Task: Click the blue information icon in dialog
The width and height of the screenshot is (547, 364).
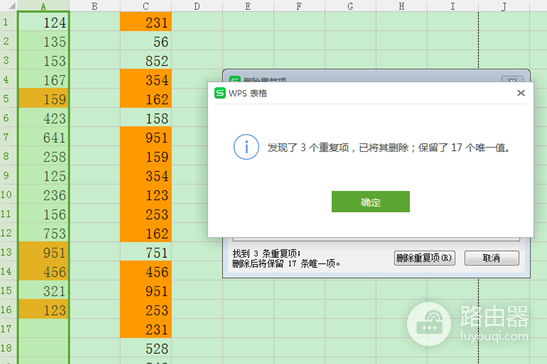Action: click(246, 147)
